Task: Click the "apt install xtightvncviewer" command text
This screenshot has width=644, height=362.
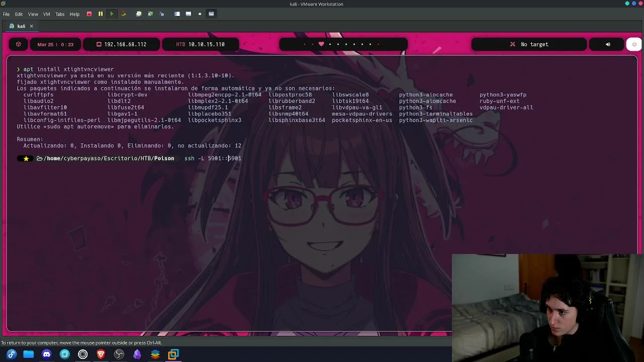Action: point(68,69)
